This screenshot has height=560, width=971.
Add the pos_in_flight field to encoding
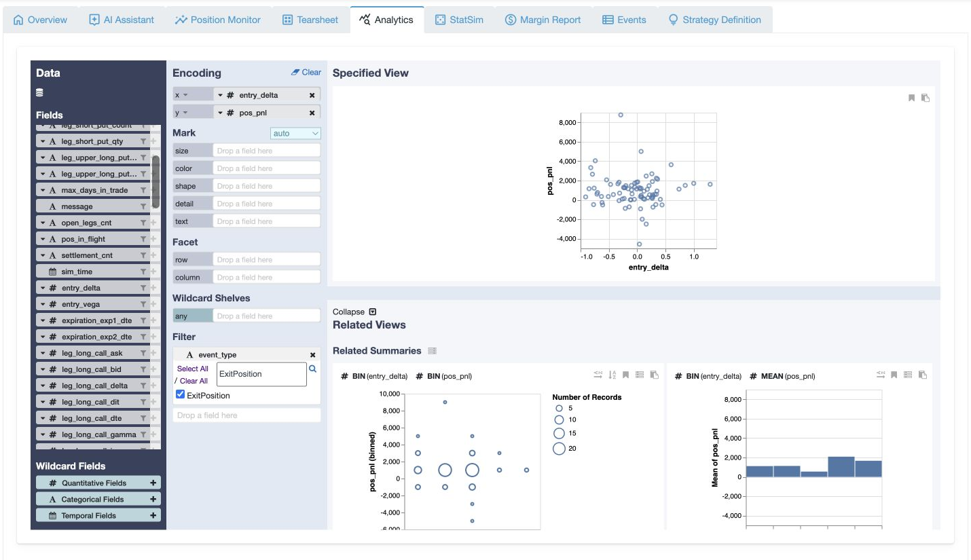click(153, 240)
